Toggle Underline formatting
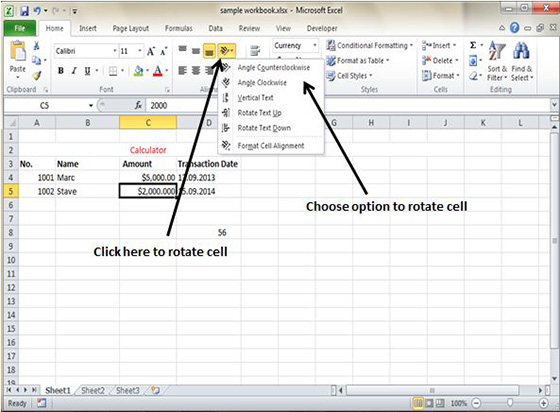 tap(87, 71)
